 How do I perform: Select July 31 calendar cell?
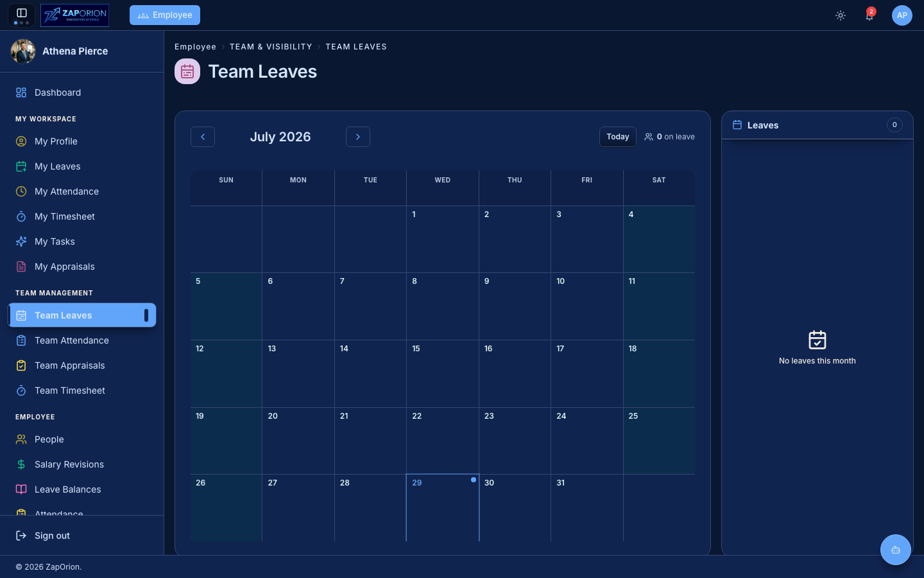(x=587, y=507)
